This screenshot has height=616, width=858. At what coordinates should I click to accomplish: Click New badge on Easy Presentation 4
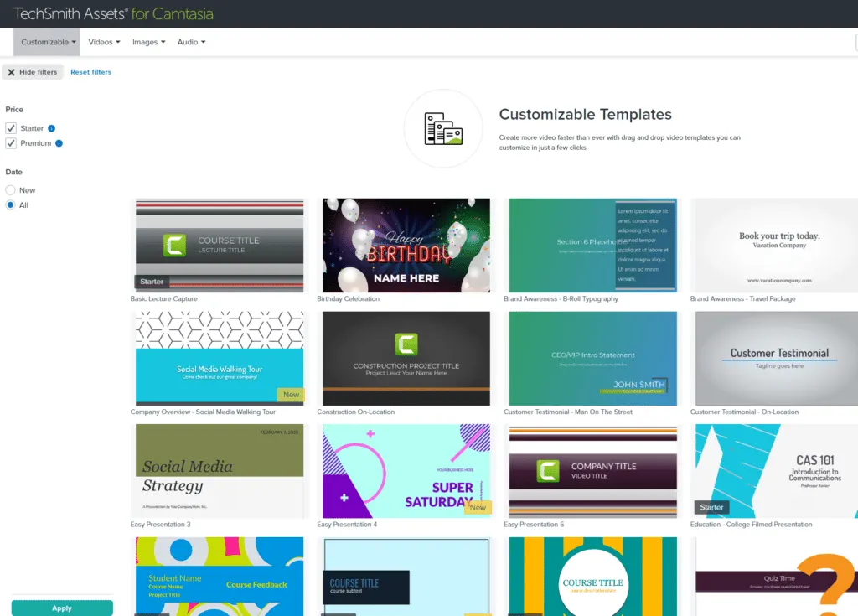click(478, 508)
